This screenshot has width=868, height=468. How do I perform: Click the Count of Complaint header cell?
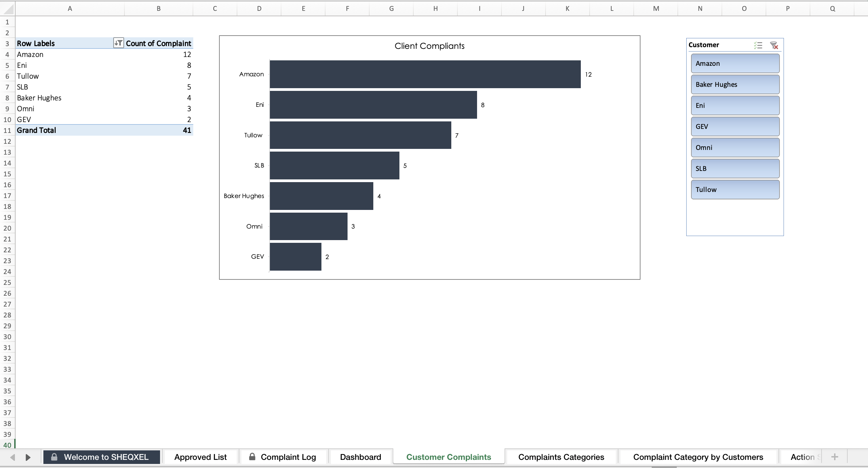pyautogui.click(x=159, y=43)
